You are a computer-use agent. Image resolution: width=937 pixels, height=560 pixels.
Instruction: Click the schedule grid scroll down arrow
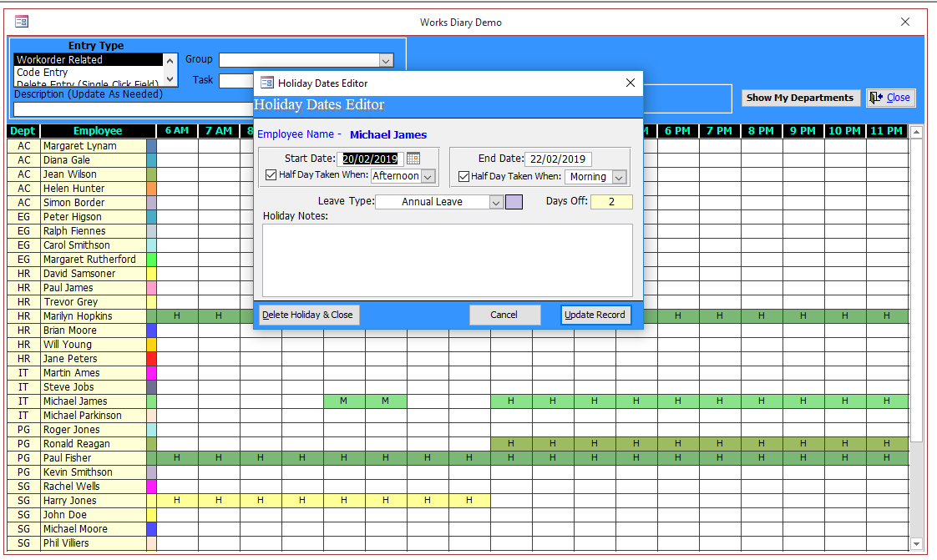(917, 543)
